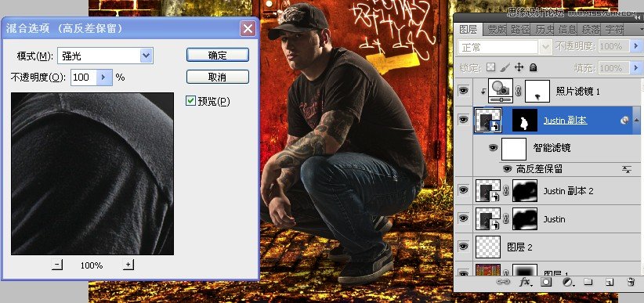
Task: Confirm with 确定 button
Action: (218, 55)
